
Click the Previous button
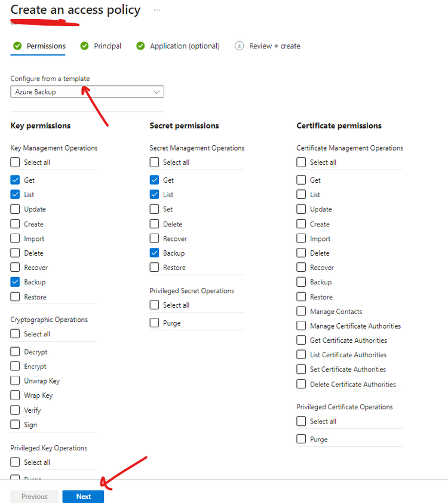click(x=35, y=496)
